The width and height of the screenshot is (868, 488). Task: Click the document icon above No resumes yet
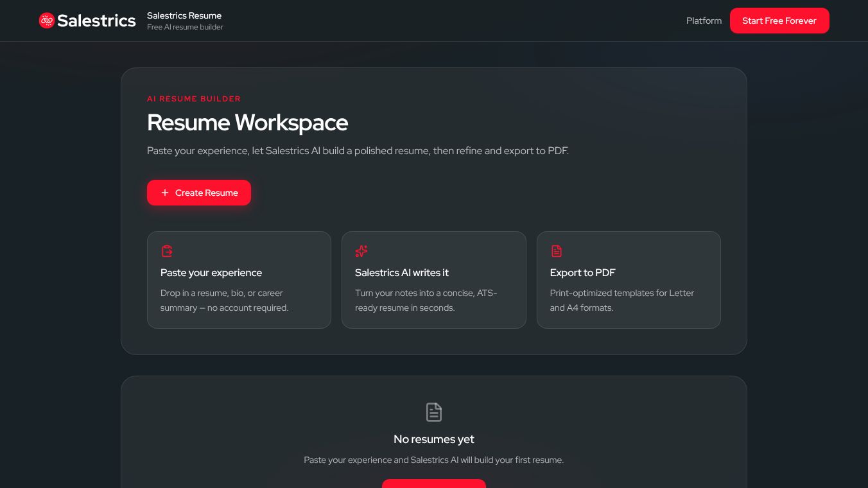click(x=434, y=412)
